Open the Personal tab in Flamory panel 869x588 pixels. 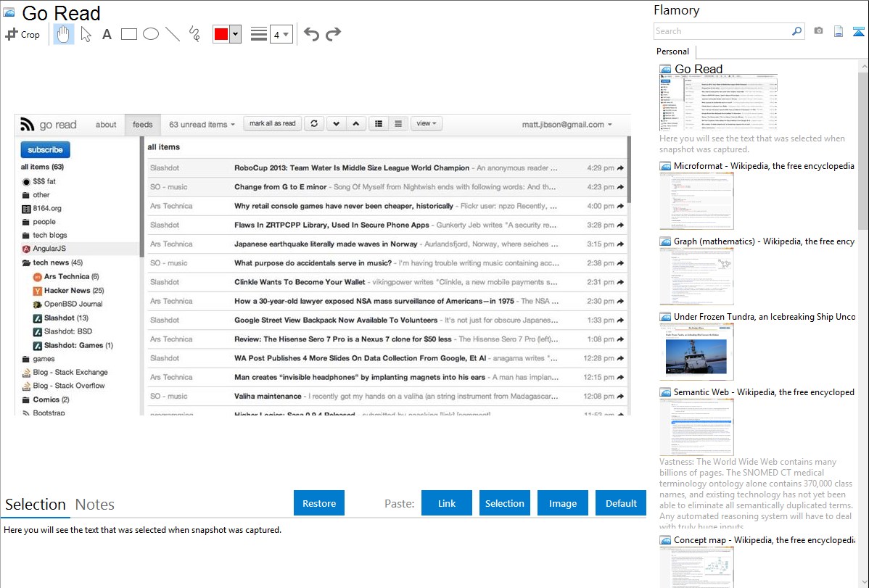[672, 51]
